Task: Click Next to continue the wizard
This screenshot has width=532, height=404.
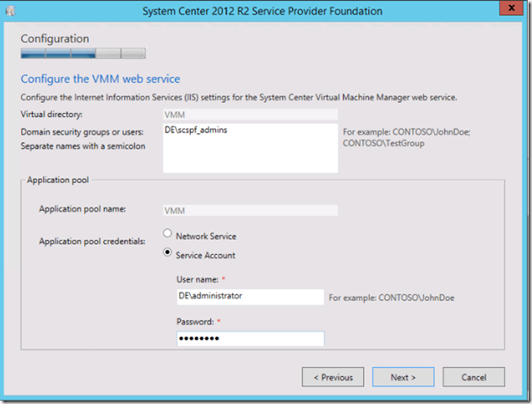Action: coord(403,377)
